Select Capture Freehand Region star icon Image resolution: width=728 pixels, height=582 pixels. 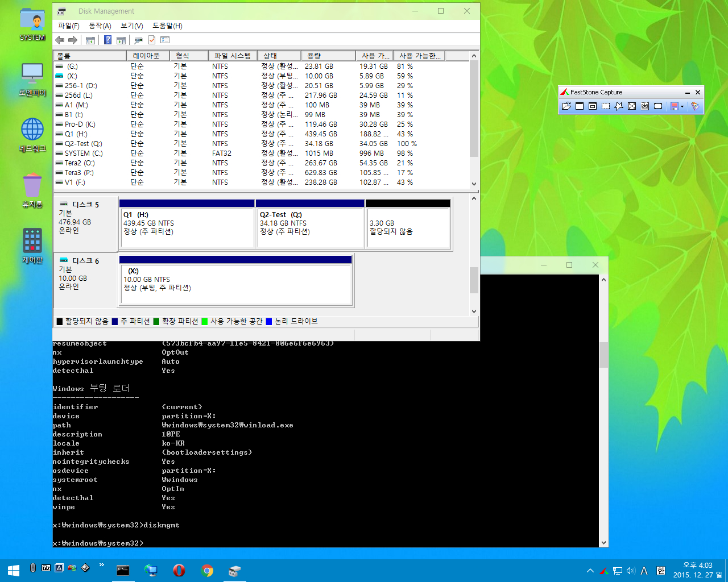619,106
